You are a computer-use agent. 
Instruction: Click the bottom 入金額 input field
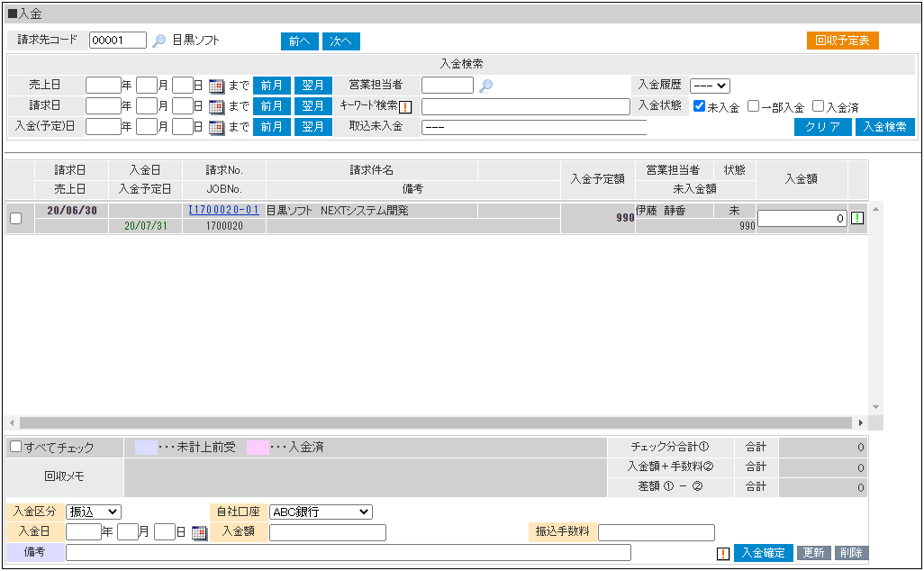pyautogui.click(x=328, y=532)
